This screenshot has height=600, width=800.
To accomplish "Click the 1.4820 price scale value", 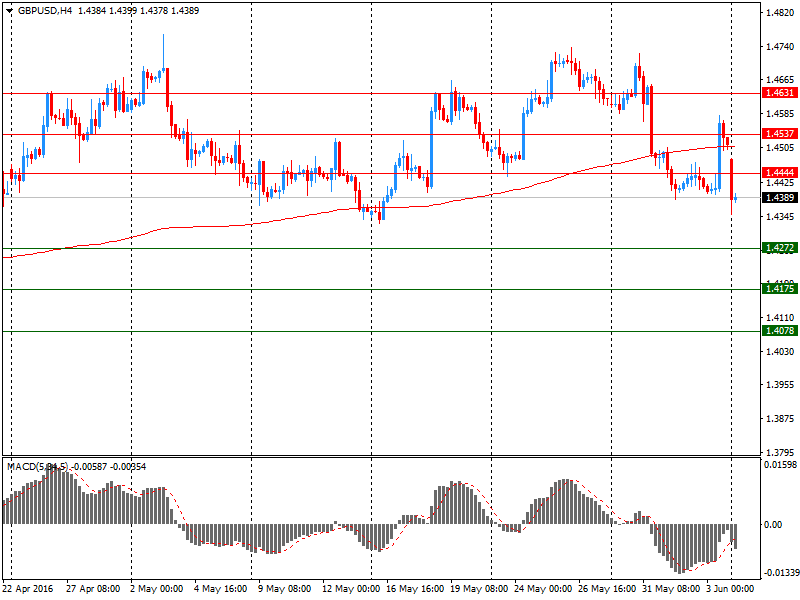I will click(781, 13).
